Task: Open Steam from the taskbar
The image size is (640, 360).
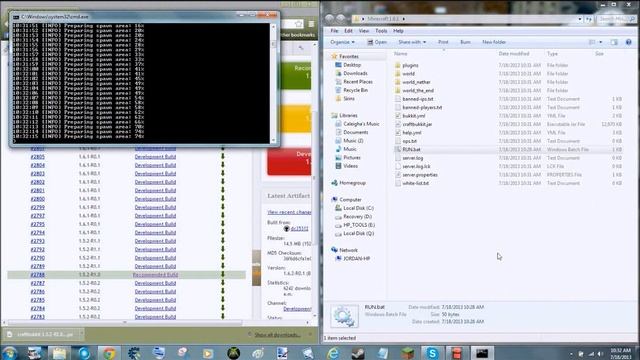Action: click(358, 353)
